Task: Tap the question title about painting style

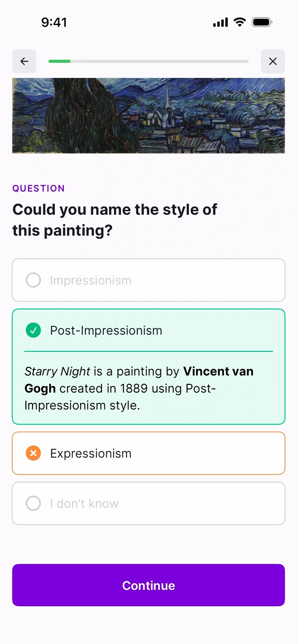Action: (x=114, y=220)
